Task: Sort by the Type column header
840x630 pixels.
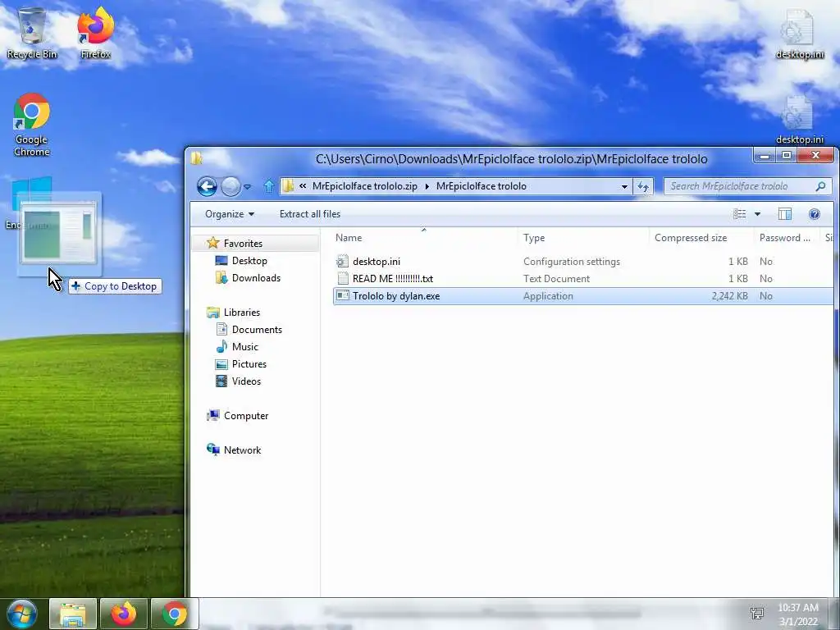Action: point(583,238)
